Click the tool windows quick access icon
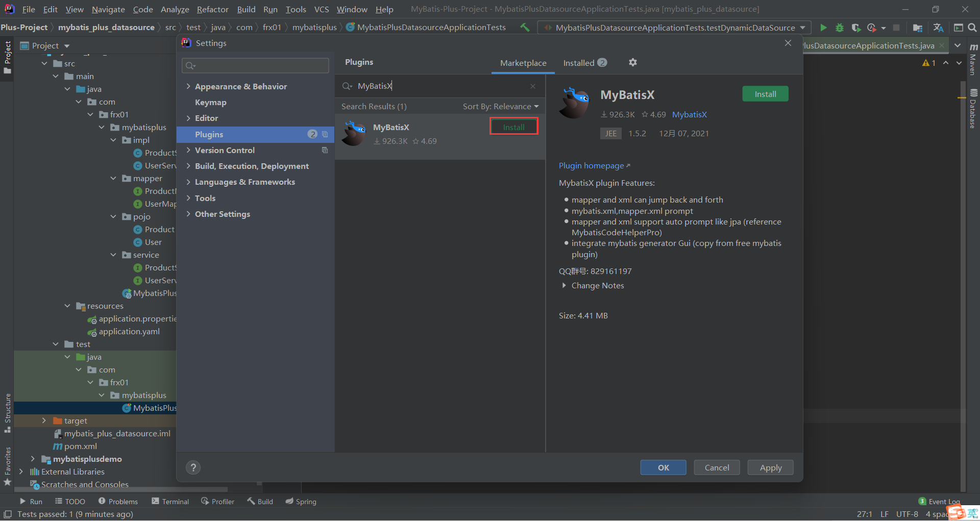The image size is (980, 521). point(7,514)
